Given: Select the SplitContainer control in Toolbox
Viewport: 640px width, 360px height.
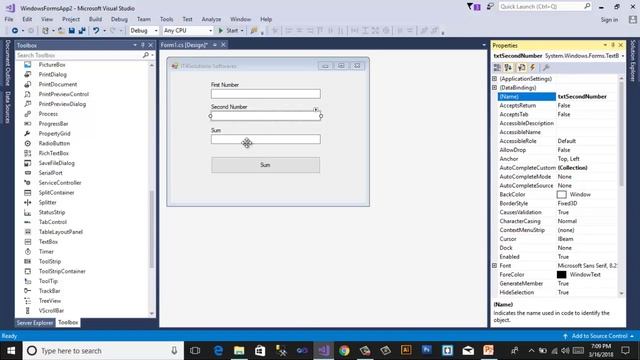Looking at the screenshot, I should click(56, 193).
